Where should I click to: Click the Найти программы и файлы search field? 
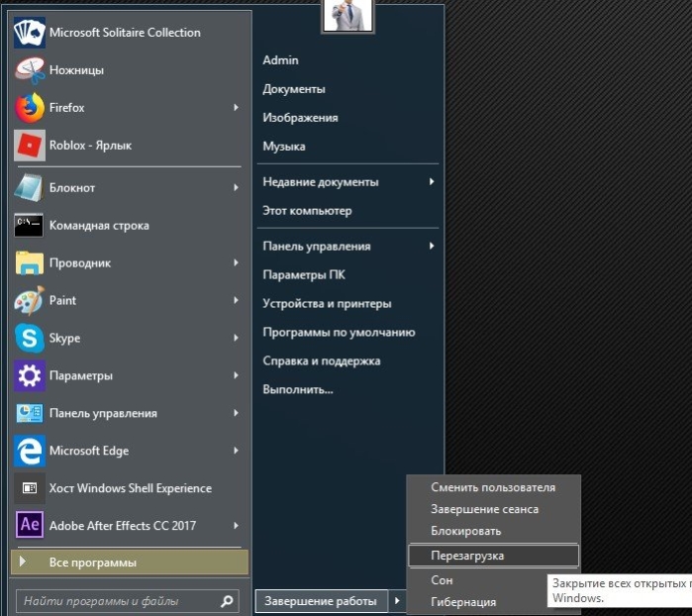pyautogui.click(x=127, y=601)
